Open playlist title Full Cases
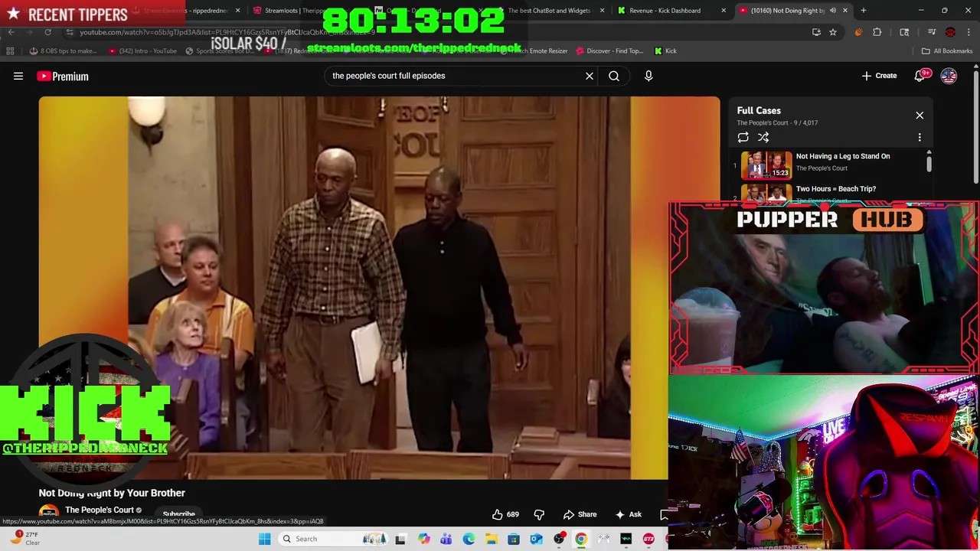The height and width of the screenshot is (551, 980). pos(759,110)
